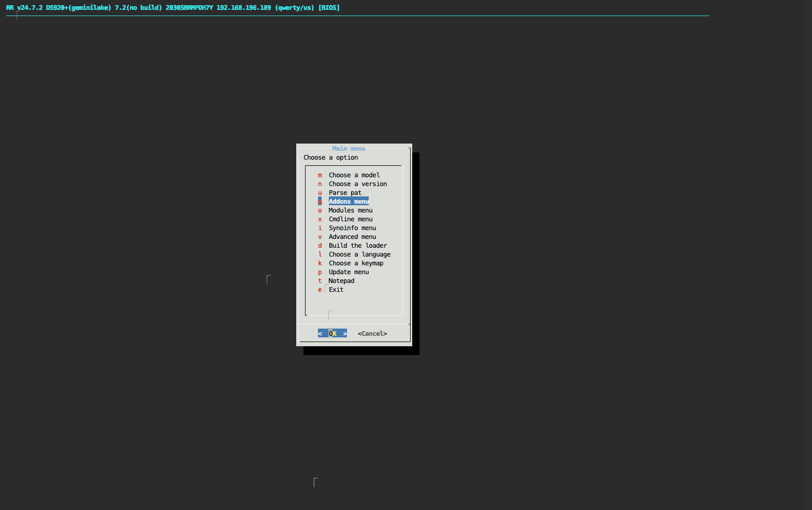This screenshot has height=510, width=812.
Task: Select the Choose a model option
Action: pos(354,175)
